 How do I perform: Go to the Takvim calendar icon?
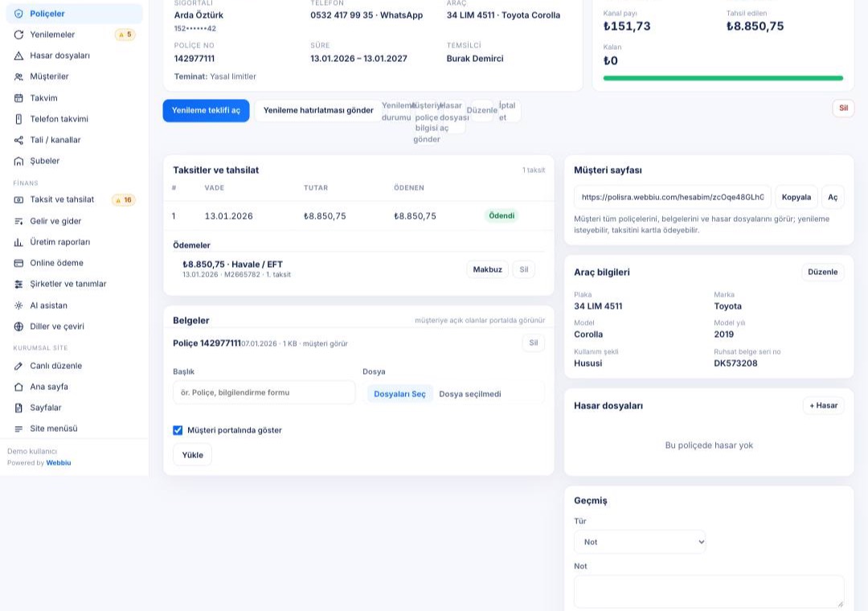point(18,98)
